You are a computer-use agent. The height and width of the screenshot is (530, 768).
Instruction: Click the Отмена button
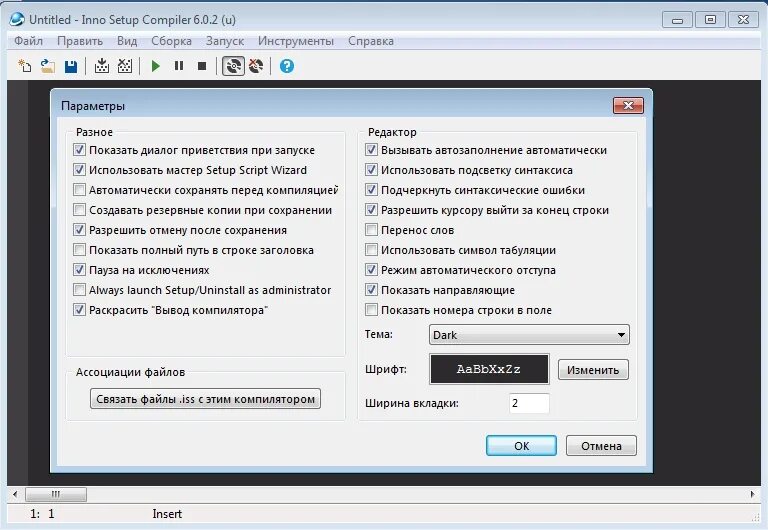pyautogui.click(x=601, y=446)
